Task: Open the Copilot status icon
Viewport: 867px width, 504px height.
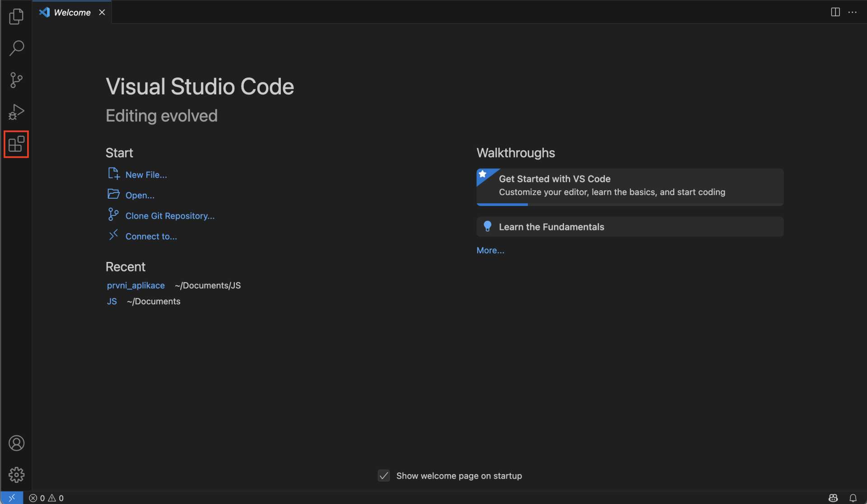Action: pos(833,498)
